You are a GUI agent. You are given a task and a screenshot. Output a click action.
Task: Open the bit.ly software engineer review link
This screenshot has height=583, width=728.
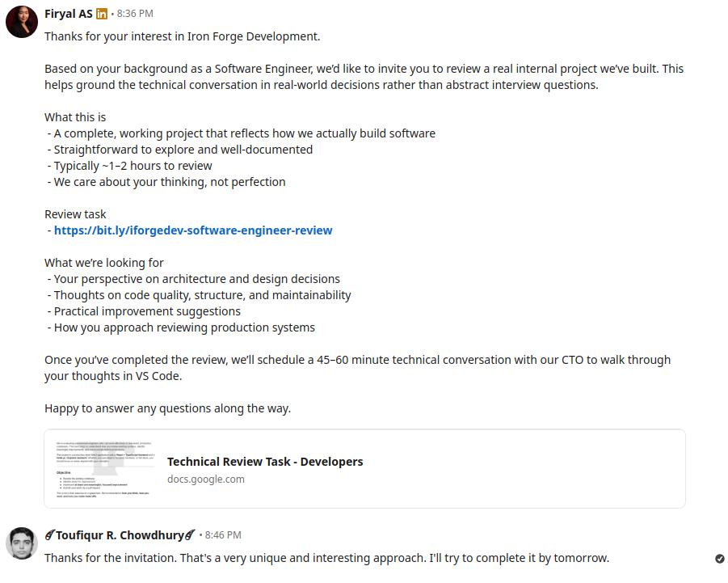[192, 230]
